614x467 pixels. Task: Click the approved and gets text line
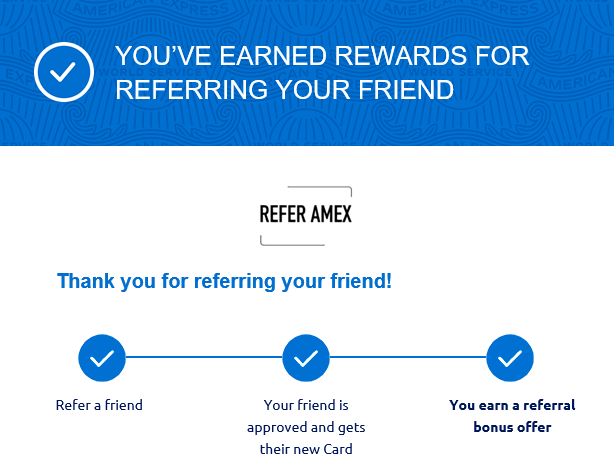tap(306, 427)
